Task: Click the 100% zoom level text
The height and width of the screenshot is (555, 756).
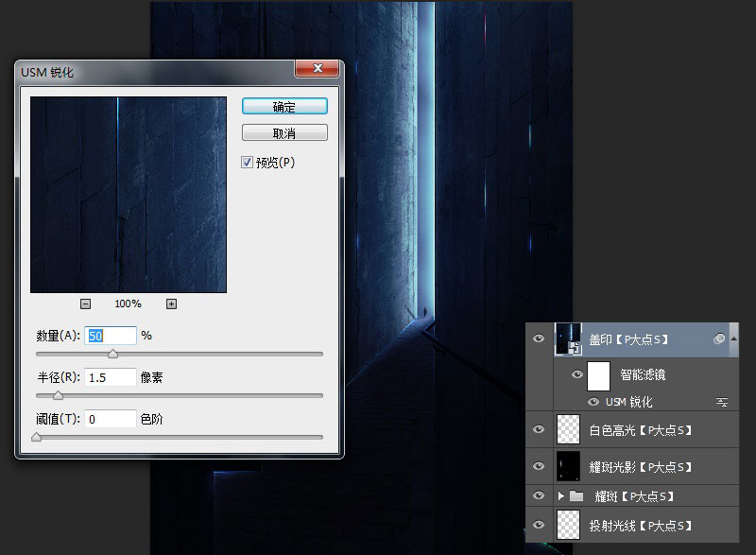Action: 128,304
